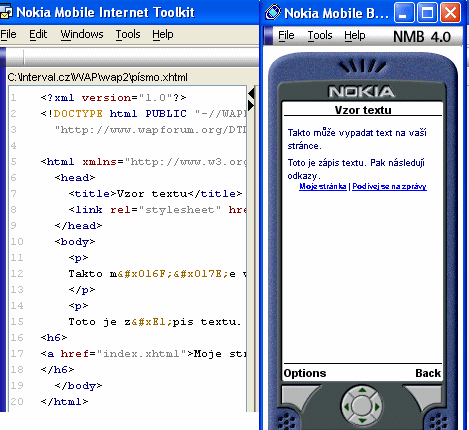Click the wapforum.org DTD URL on line 3
The height and width of the screenshot is (430, 469).
pyautogui.click(x=151, y=130)
